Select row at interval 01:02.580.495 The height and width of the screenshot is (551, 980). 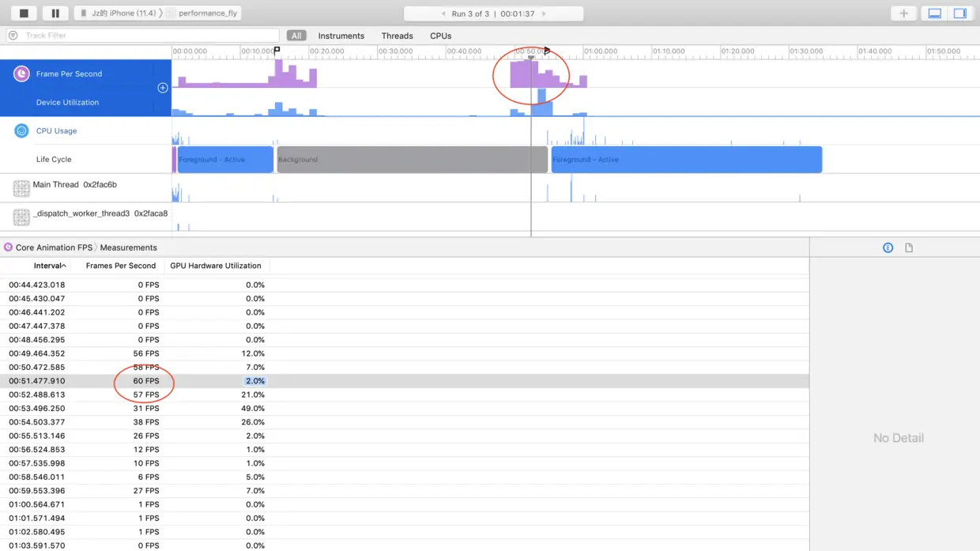point(404,532)
